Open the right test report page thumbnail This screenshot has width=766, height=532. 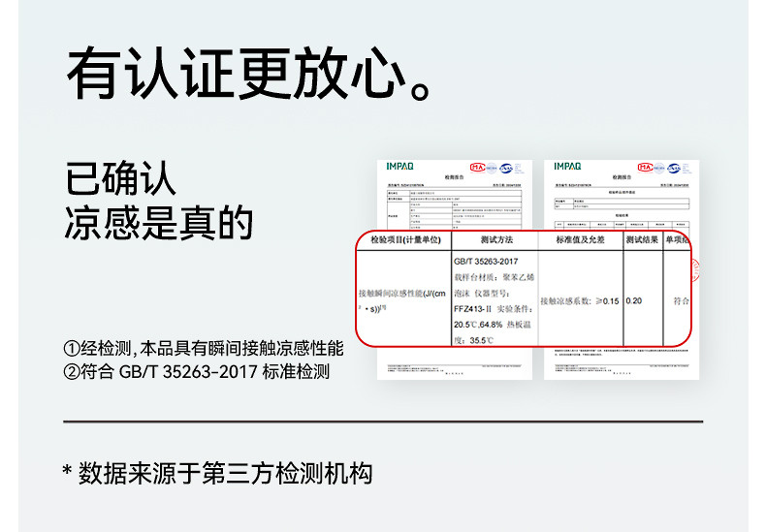[622, 269]
